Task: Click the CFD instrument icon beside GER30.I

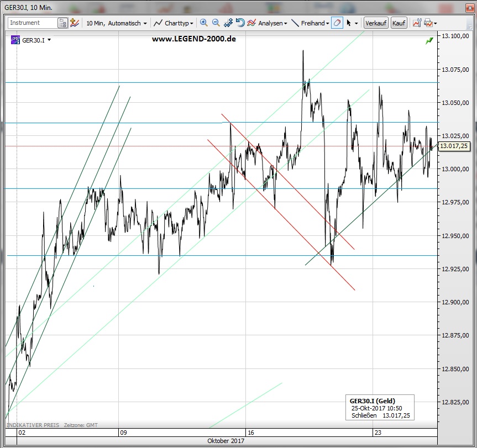Action: pyautogui.click(x=15, y=40)
